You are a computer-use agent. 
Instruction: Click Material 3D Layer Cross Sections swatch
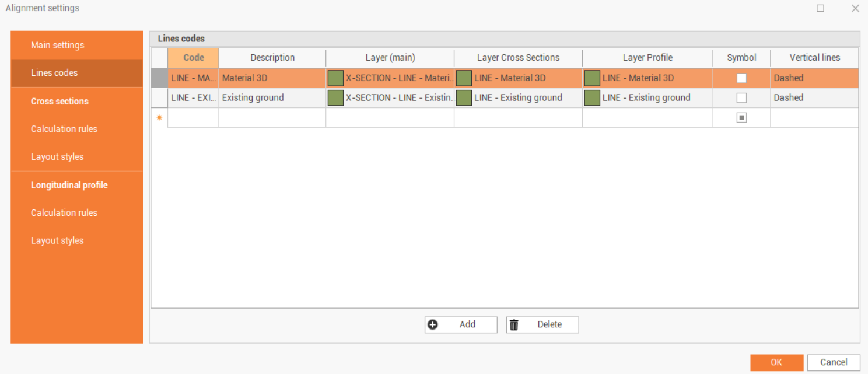pyautogui.click(x=464, y=78)
